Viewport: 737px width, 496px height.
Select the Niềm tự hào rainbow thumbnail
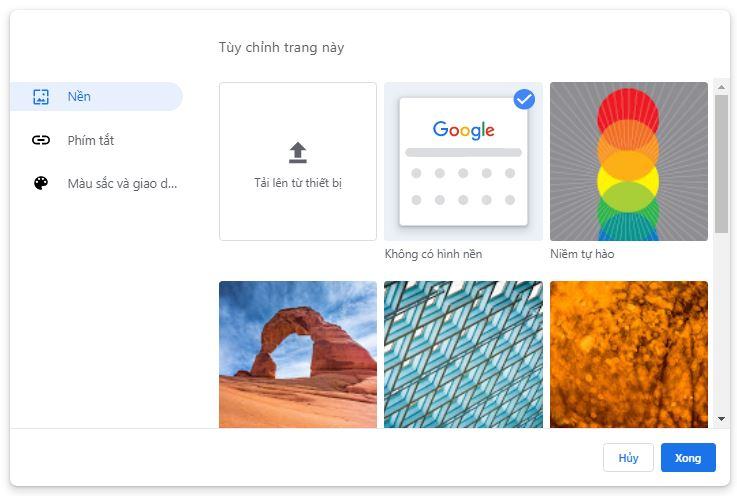(x=628, y=162)
